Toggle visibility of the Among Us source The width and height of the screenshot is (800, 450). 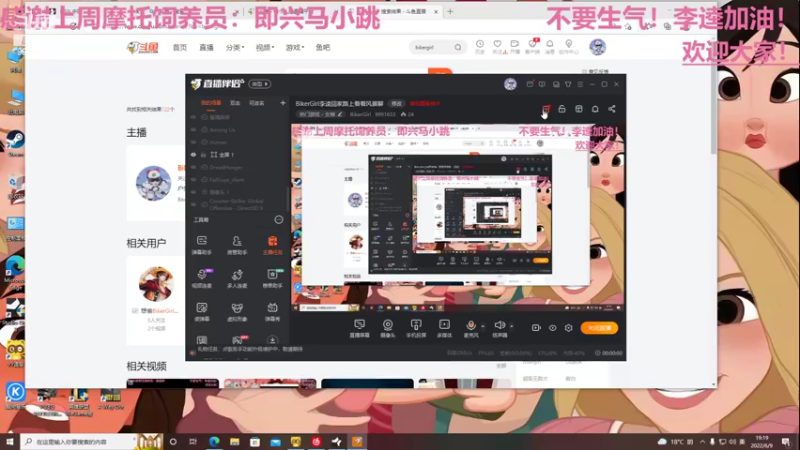[x=193, y=130]
